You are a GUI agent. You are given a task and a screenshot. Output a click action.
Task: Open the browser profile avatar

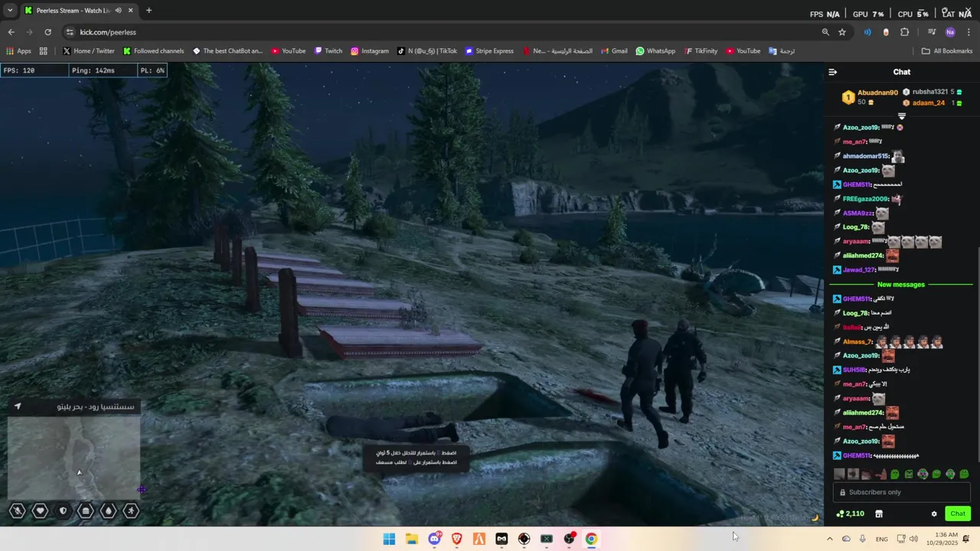950,32
